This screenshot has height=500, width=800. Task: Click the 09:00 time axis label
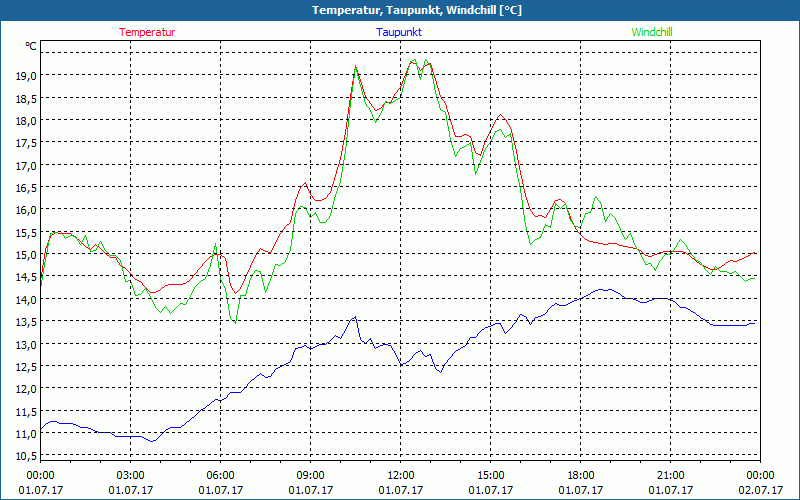click(311, 476)
